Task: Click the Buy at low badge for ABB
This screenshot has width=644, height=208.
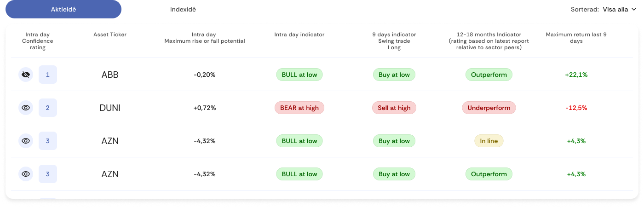Action: point(394,75)
